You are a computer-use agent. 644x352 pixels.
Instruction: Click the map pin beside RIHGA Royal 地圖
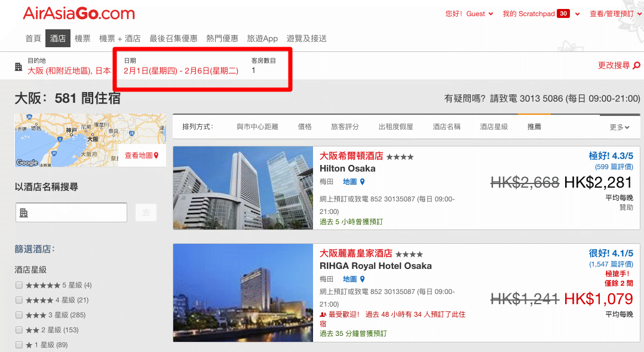(x=362, y=279)
